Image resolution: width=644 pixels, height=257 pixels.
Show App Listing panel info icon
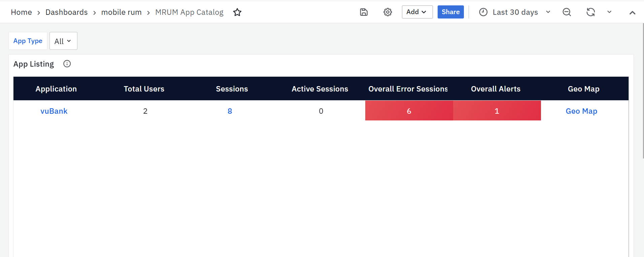[67, 64]
